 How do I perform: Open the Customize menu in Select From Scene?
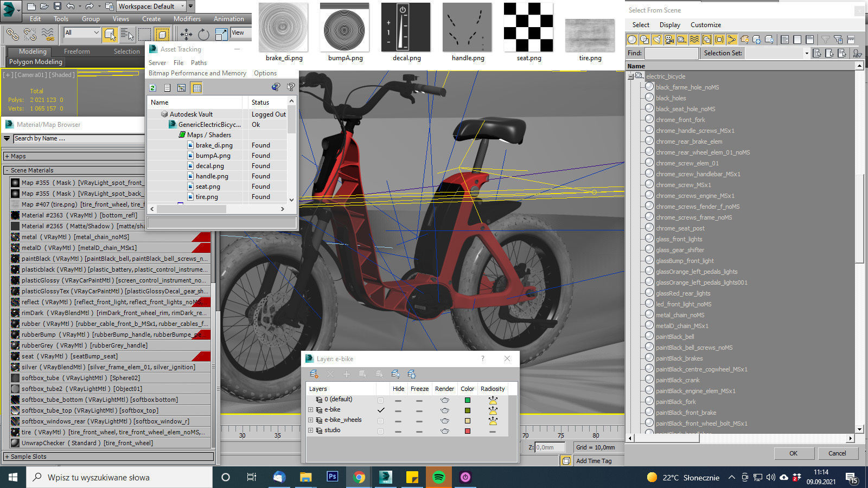click(705, 25)
